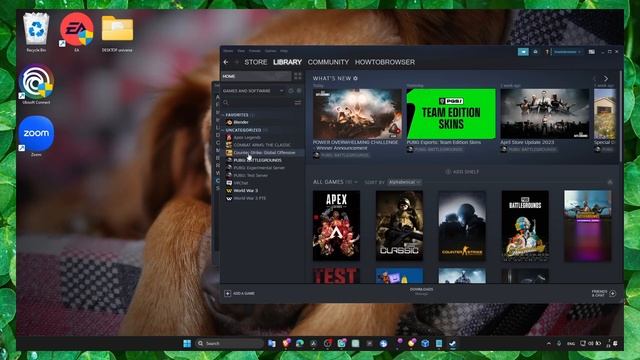Open the account name dropdown in title bar
640x360 pixels.
point(567,52)
